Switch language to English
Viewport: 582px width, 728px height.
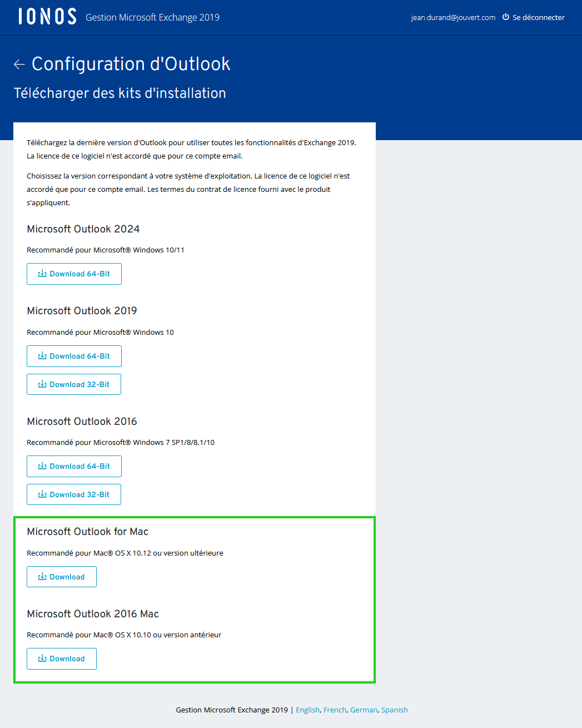[x=307, y=710]
